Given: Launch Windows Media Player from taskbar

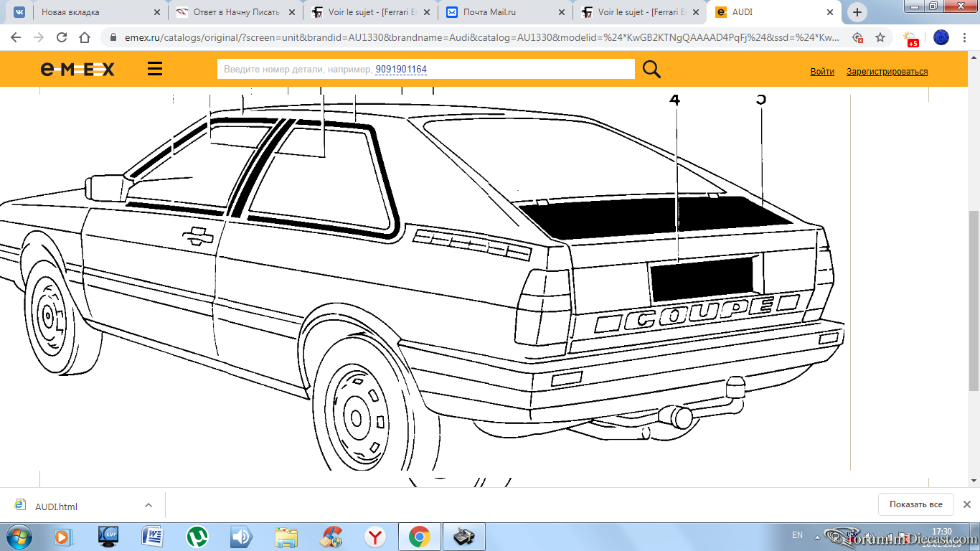Looking at the screenshot, I should 62,536.
